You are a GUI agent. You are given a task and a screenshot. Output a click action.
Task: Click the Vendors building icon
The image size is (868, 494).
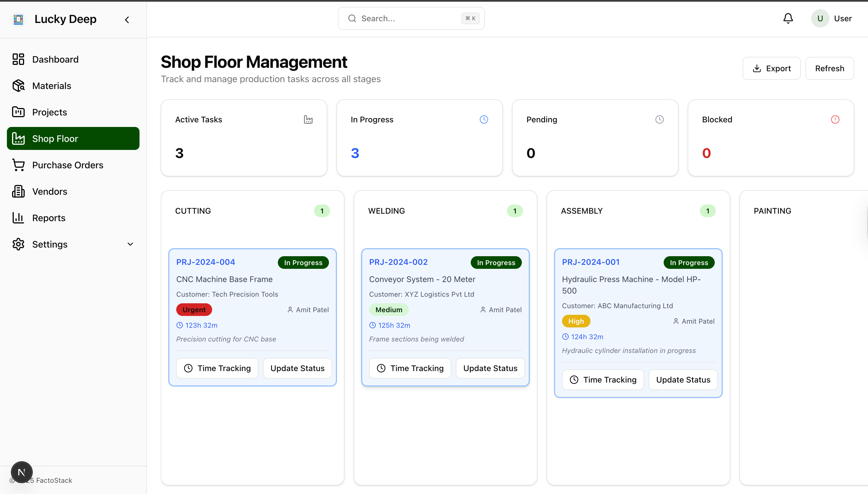tap(18, 191)
